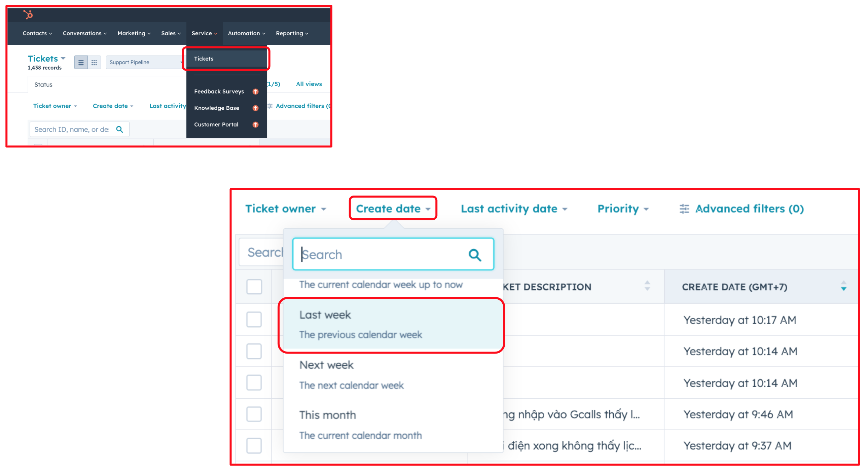Open the All views link
This screenshot has height=475, width=868.
click(309, 84)
